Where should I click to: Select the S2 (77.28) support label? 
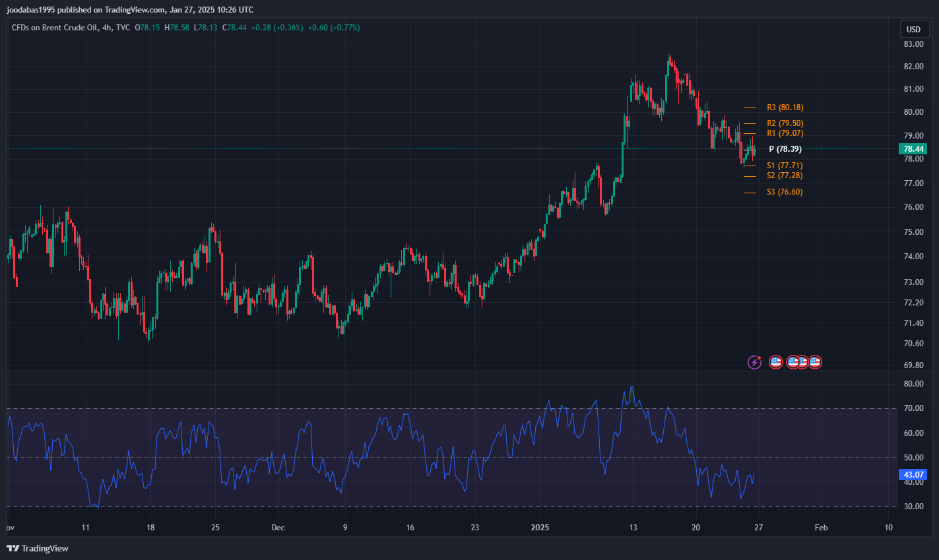(x=785, y=175)
